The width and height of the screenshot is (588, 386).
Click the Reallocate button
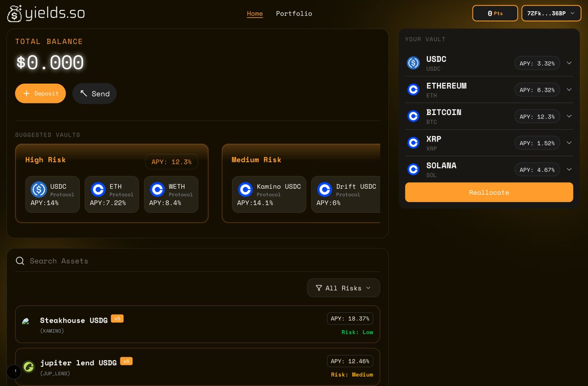[489, 192]
